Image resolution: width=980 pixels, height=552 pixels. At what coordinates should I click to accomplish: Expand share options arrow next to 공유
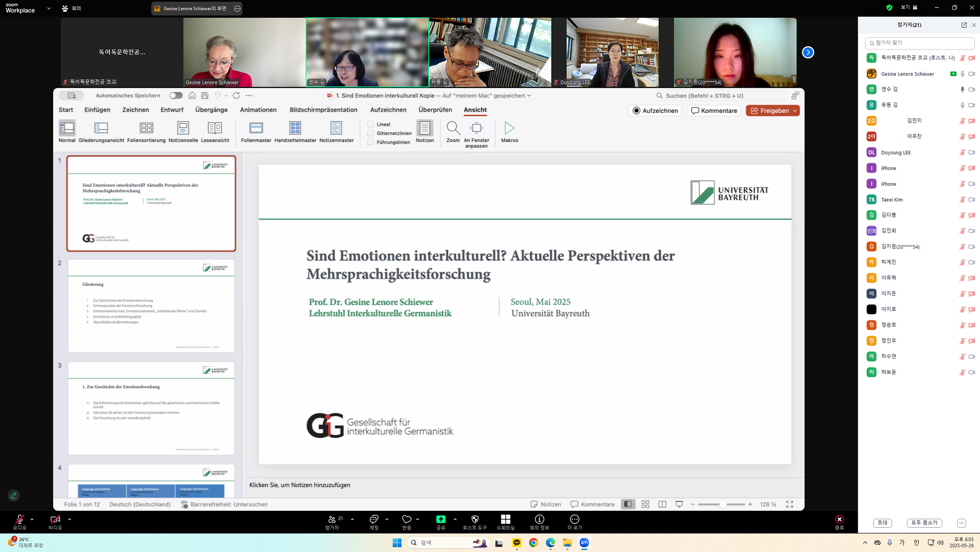coord(455,519)
